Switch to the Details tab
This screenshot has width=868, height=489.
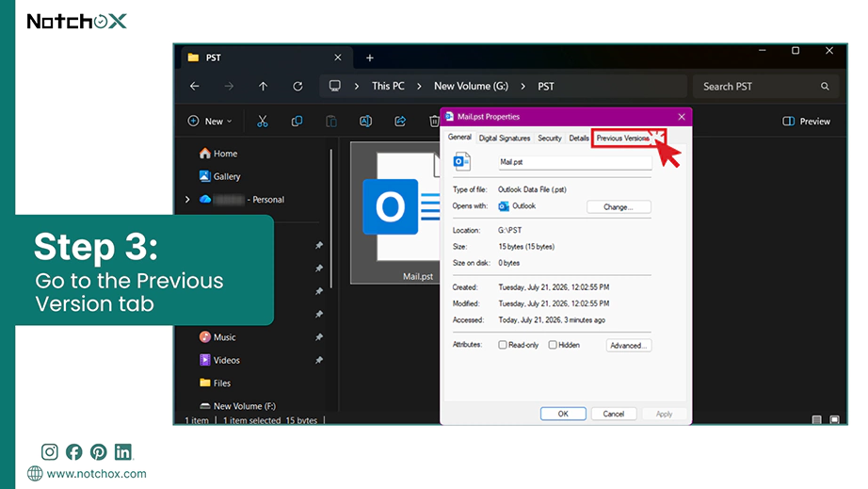[579, 138]
